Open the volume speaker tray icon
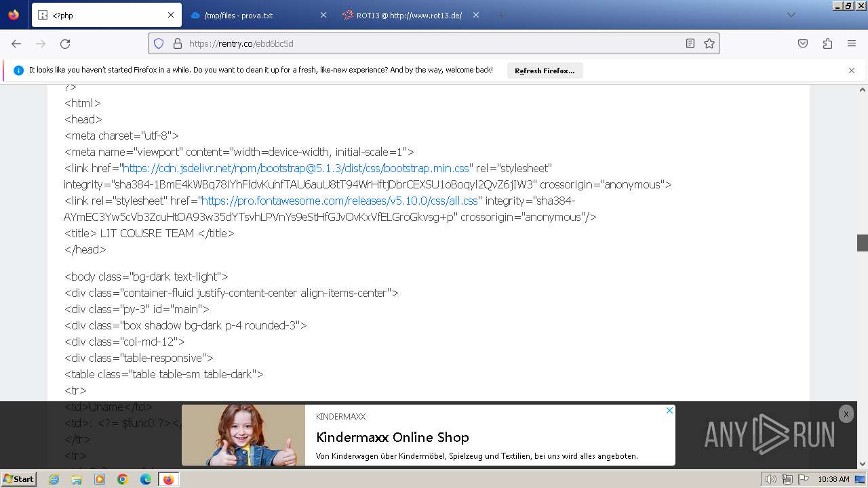868x488 pixels. click(771, 479)
